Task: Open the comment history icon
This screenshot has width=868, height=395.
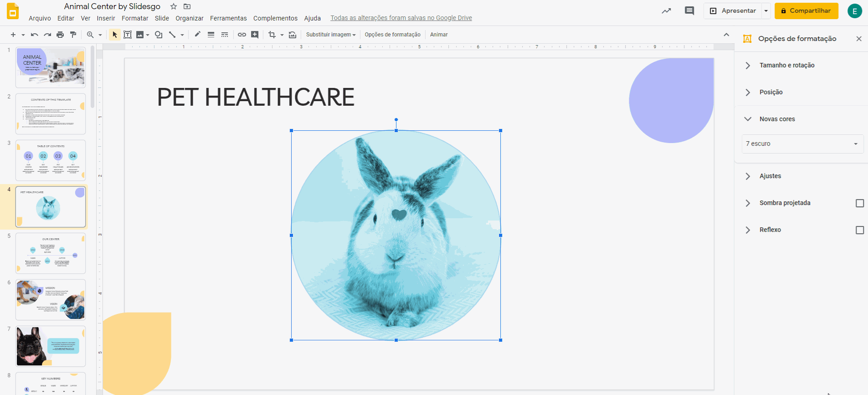Action: point(689,10)
